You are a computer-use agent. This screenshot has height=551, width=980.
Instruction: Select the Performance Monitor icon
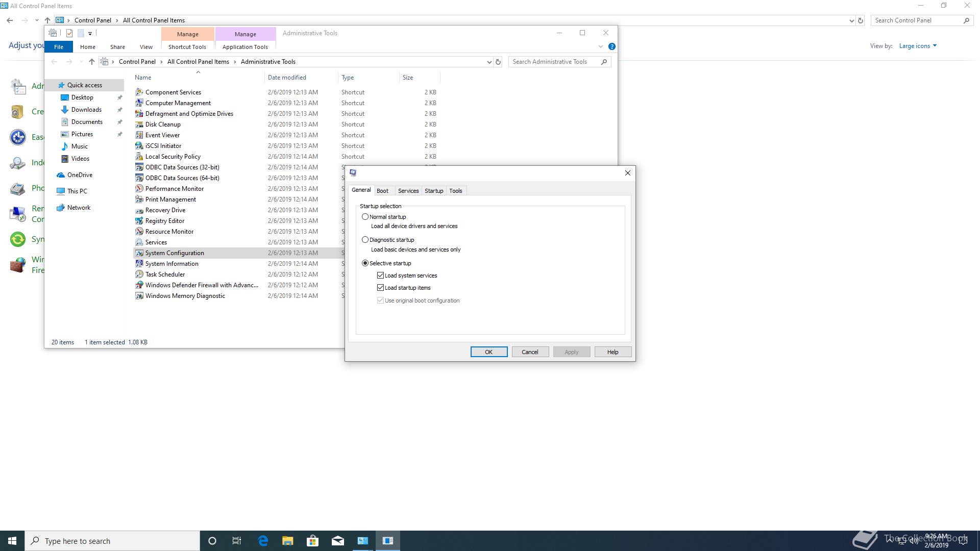(x=139, y=189)
